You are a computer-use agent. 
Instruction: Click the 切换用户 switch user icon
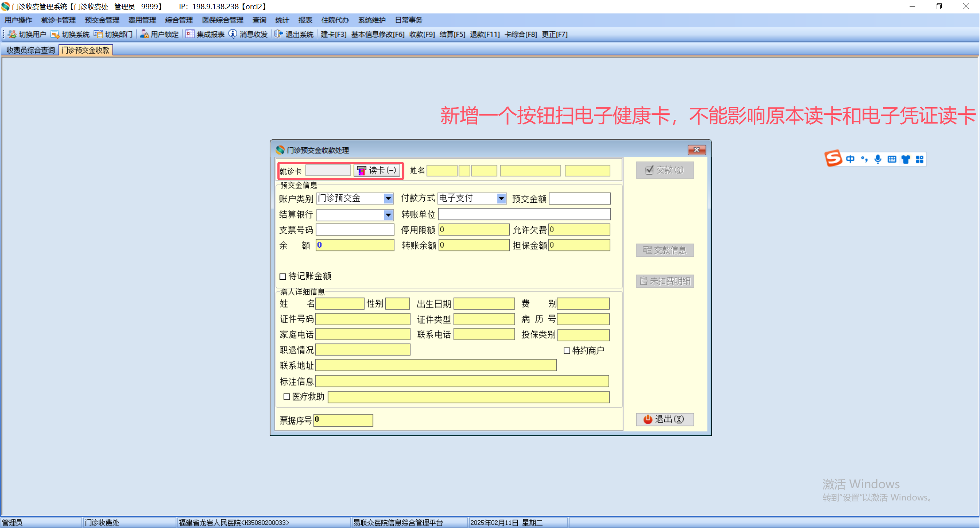(12, 34)
